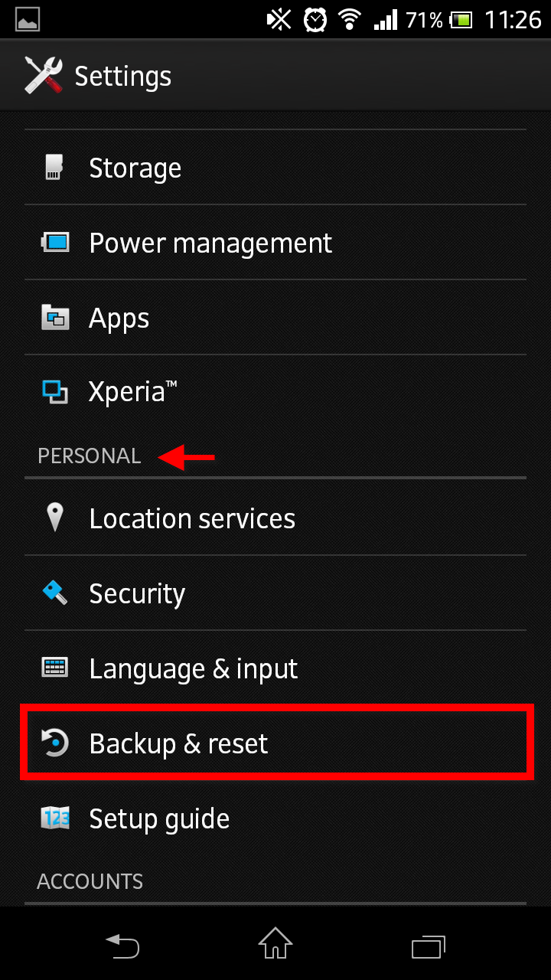Open the Apps settings entry
Image resolution: width=551 pixels, height=980 pixels.
[x=230, y=318]
